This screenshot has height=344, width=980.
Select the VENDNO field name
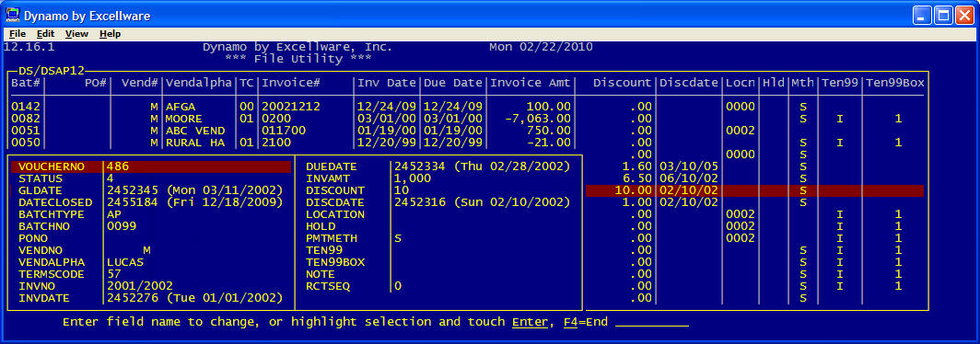point(40,250)
